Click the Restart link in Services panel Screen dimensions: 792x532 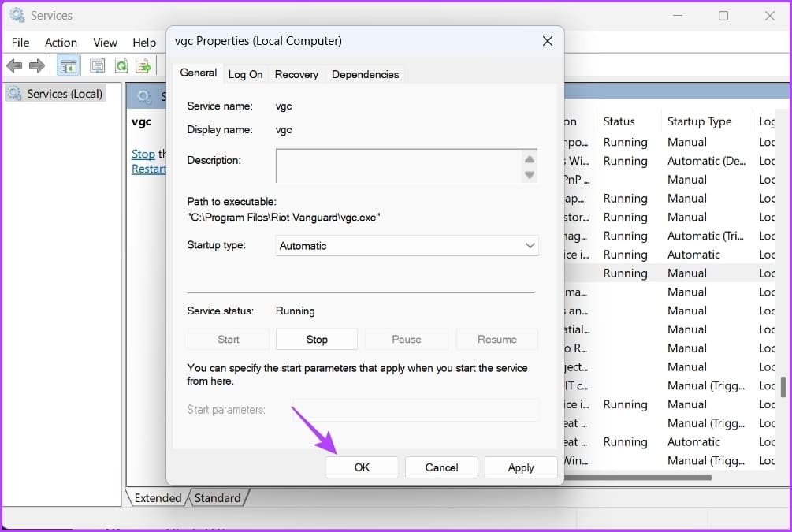(x=148, y=169)
